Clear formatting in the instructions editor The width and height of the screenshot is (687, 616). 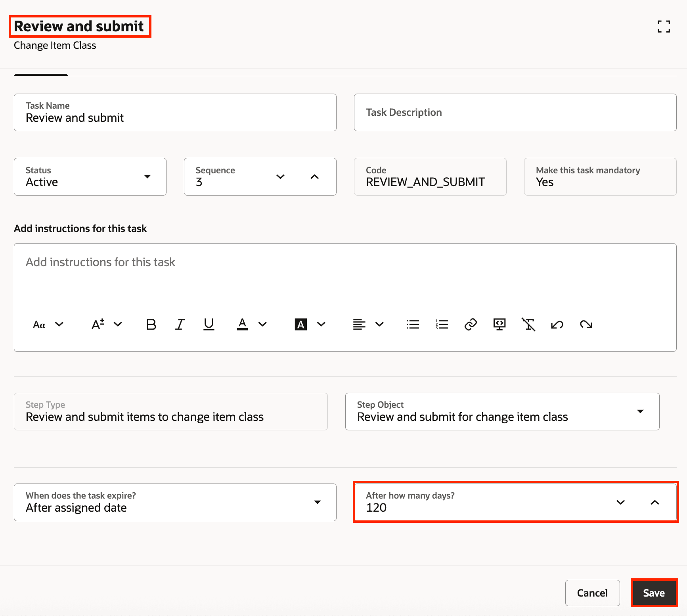[528, 324]
